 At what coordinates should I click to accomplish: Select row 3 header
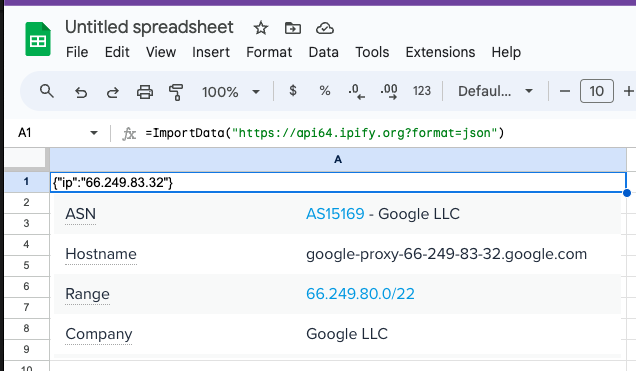26,223
